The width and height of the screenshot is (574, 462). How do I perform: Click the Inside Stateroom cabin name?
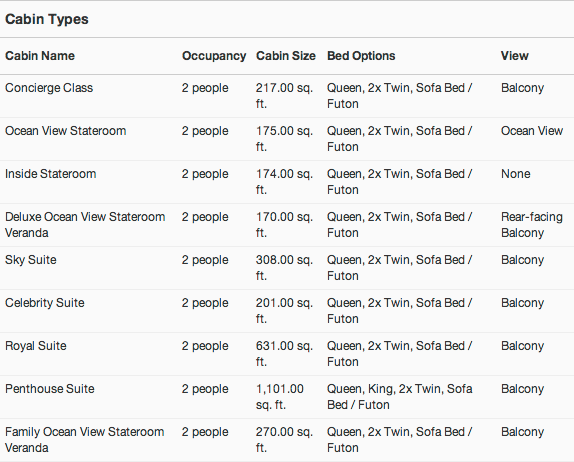[51, 174]
